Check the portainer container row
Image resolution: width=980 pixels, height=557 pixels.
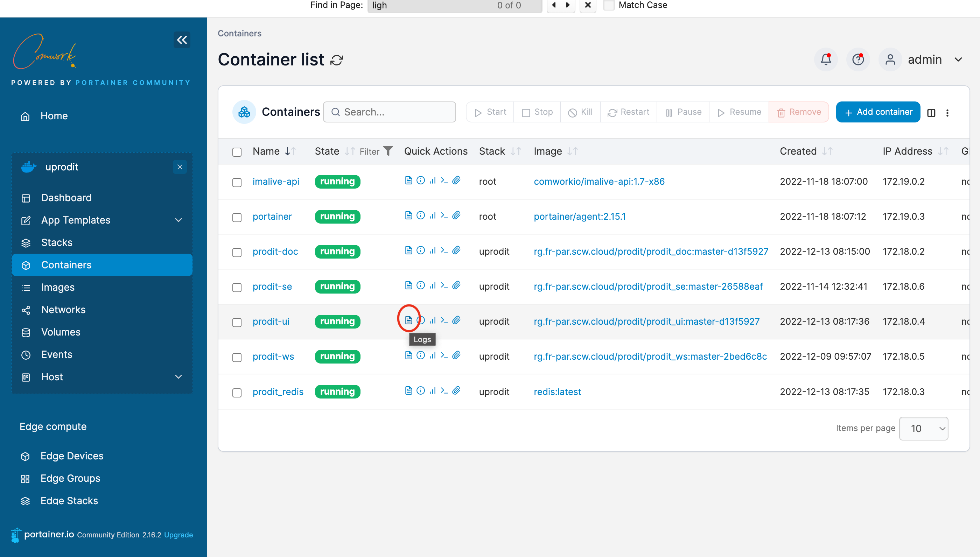[237, 218]
